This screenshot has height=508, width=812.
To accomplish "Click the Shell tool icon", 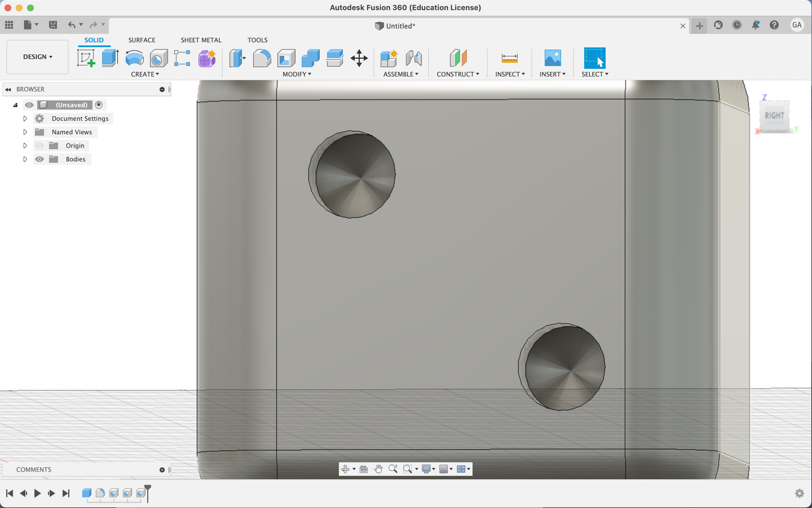I will coord(286,58).
